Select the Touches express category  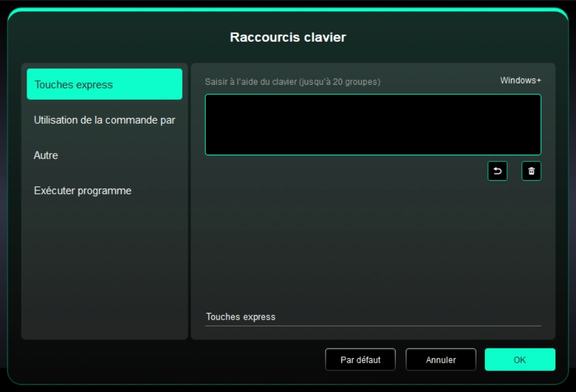(105, 85)
